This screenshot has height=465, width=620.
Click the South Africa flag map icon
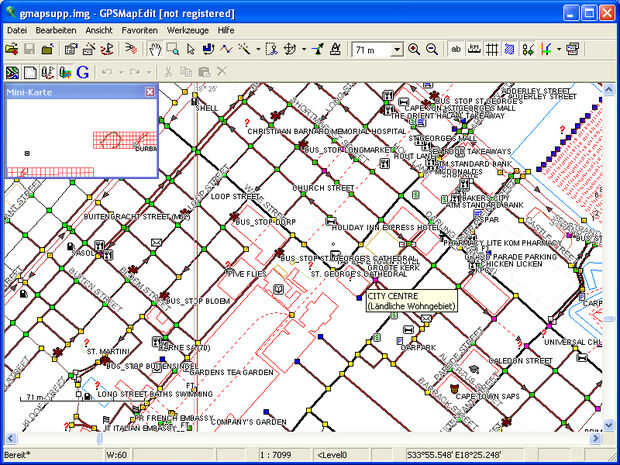click(12, 72)
